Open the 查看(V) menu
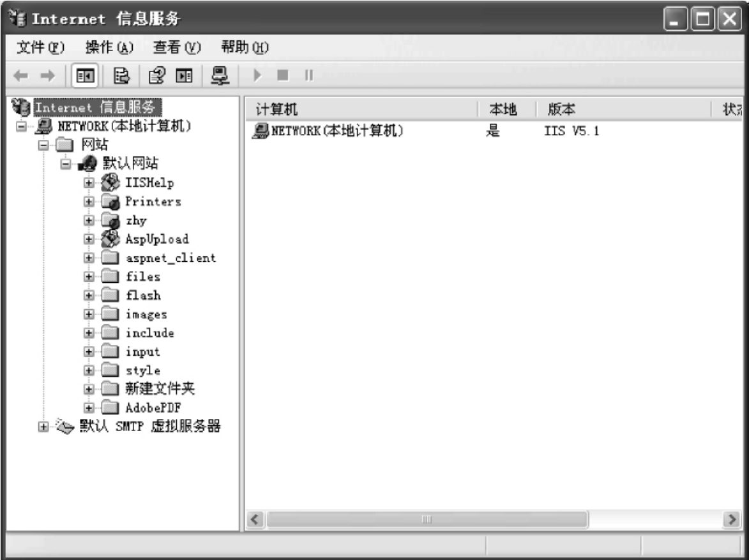Screen dimensions: 749x560 178,47
